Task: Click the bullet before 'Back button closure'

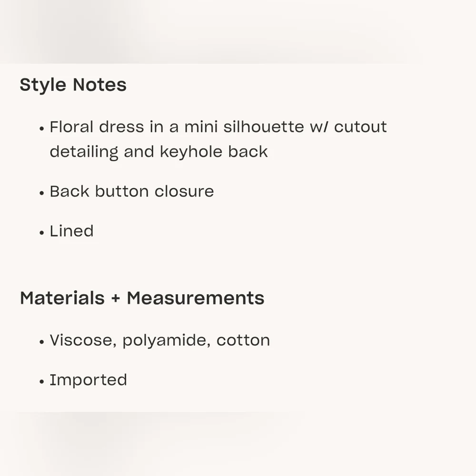Action: coord(42,193)
